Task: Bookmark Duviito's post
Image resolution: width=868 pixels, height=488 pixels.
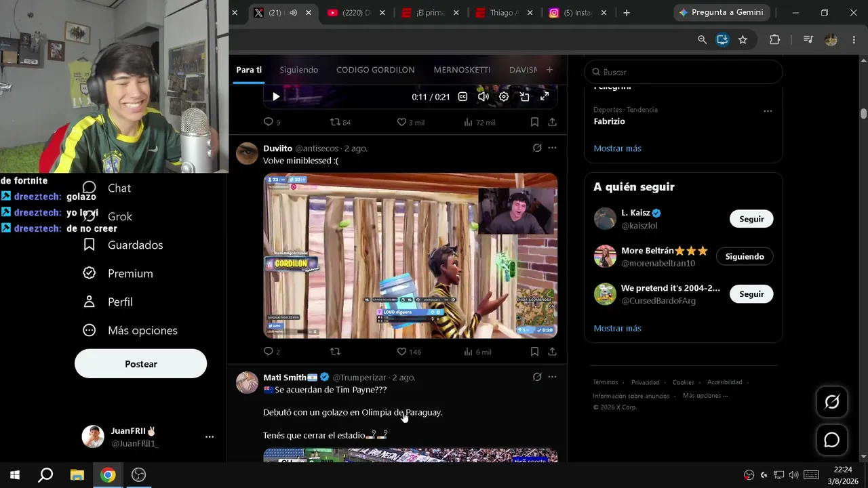Action: (x=534, y=352)
